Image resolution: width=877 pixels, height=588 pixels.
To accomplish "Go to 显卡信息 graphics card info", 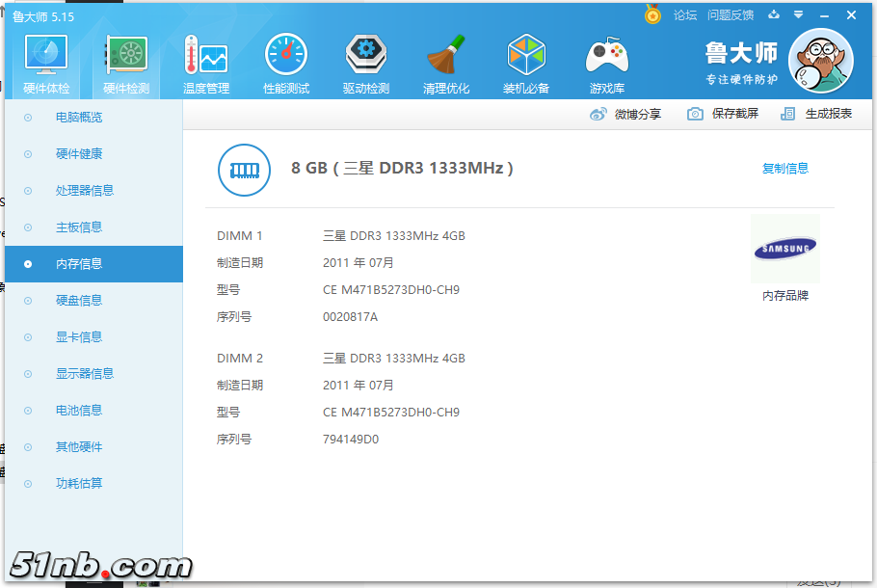I will (x=79, y=337).
